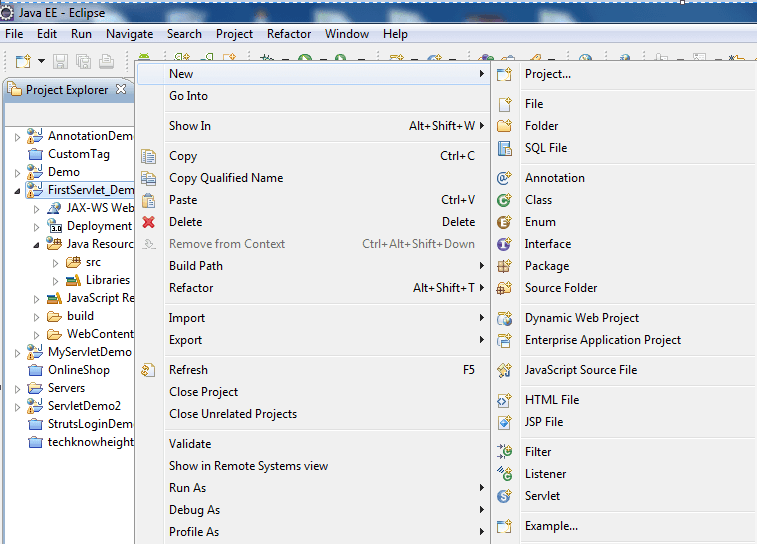
Task: Expand the WebContent folder node
Action: point(37,335)
